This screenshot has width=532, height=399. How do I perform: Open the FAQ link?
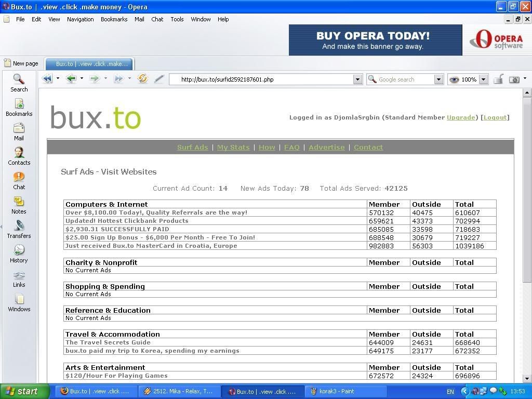pyautogui.click(x=292, y=147)
